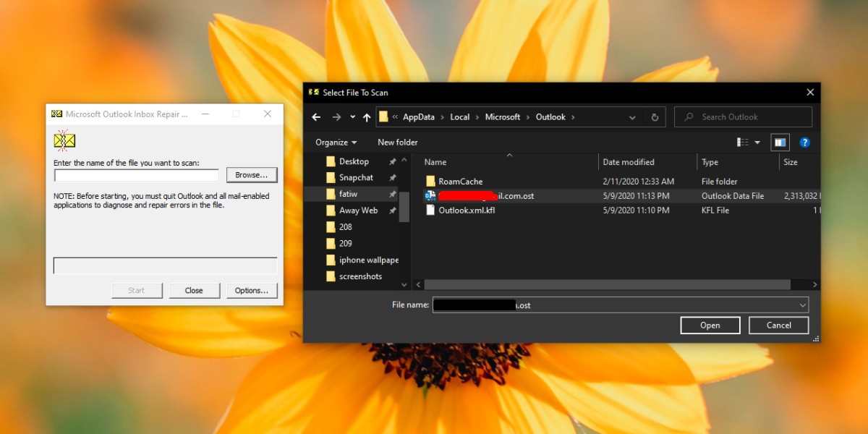Sort by the Type column header
This screenshot has width=868, height=434.
710,162
